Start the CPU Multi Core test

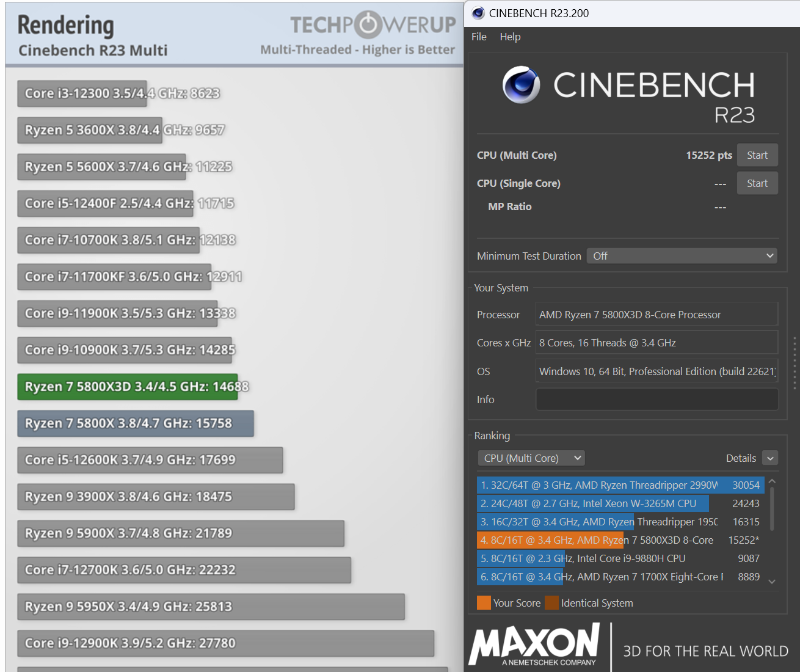click(757, 155)
